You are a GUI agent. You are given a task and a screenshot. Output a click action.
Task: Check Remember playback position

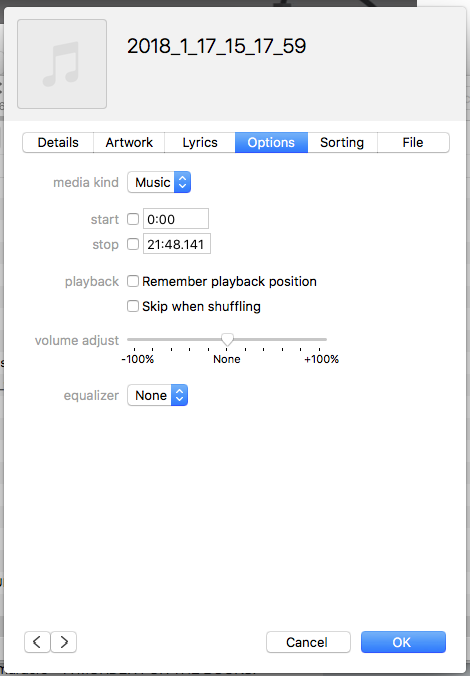pos(133,281)
